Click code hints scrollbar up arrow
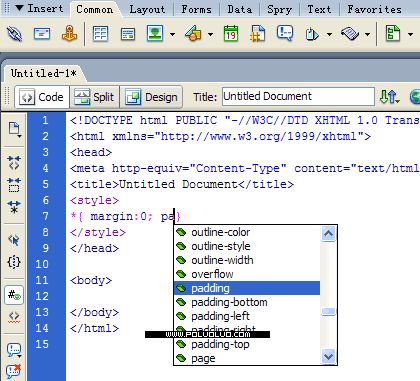Viewport: 420px width, 381px height. 328,233
